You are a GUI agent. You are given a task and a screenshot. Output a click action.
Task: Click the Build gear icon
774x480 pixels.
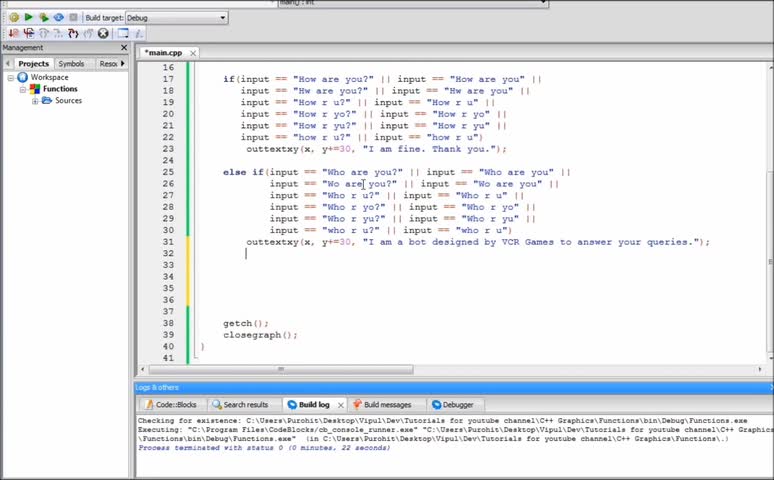pos(14,17)
